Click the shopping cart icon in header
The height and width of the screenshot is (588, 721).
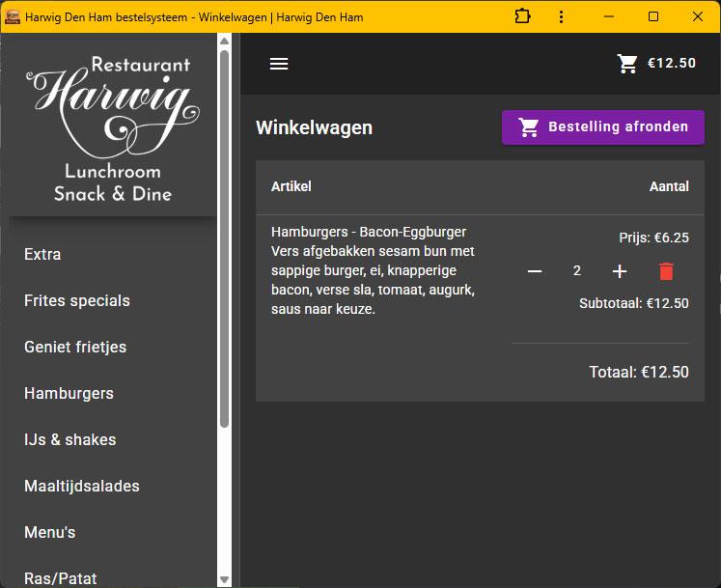point(627,64)
